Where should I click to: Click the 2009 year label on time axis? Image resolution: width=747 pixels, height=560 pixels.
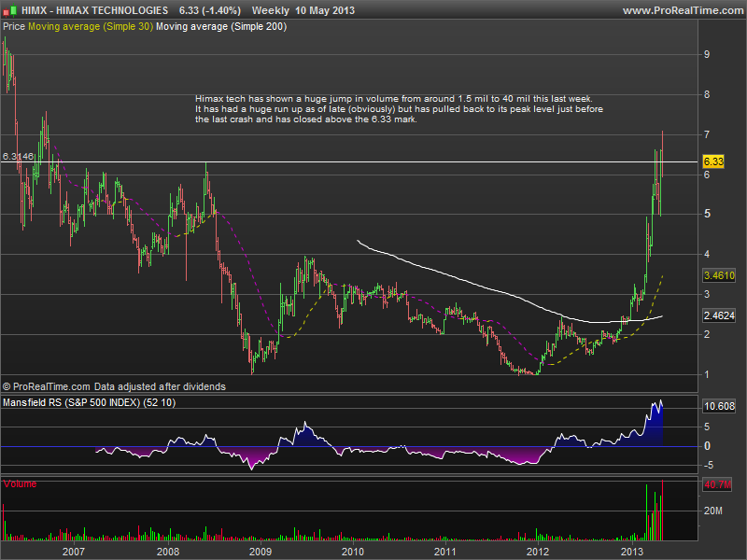[x=261, y=552]
